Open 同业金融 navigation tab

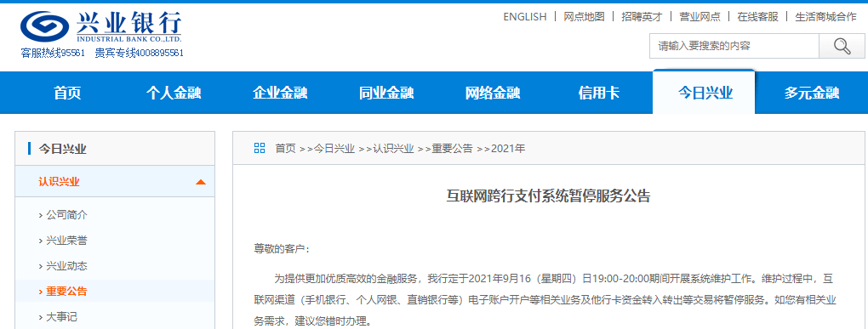tap(386, 93)
